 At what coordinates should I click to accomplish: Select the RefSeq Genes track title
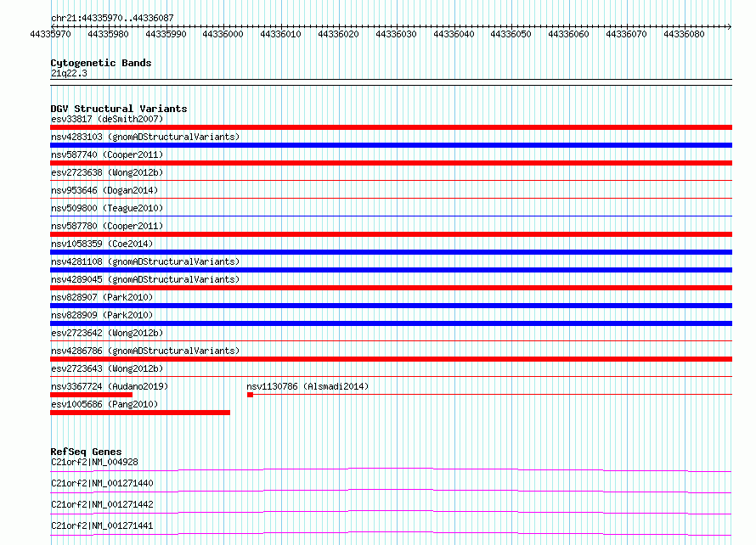point(87,452)
